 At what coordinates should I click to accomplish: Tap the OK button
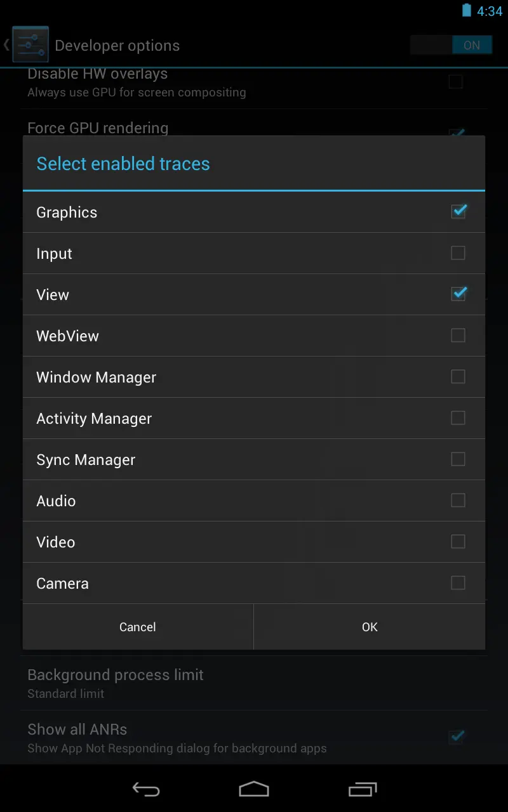click(369, 627)
